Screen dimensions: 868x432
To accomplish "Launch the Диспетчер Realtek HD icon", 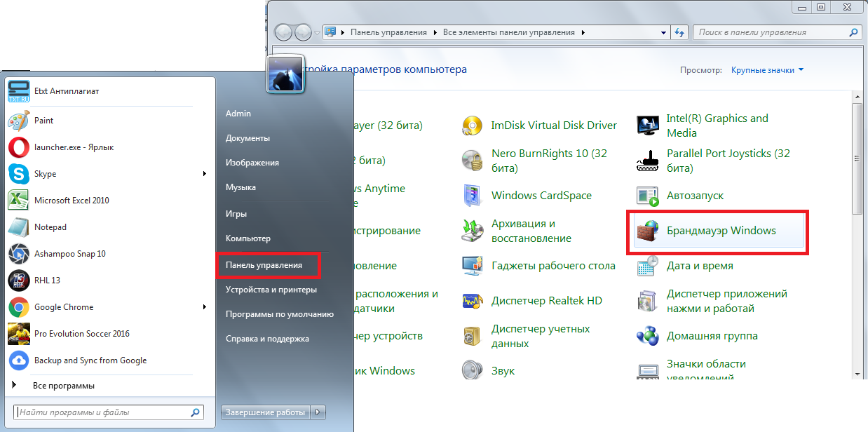I will 473,301.
